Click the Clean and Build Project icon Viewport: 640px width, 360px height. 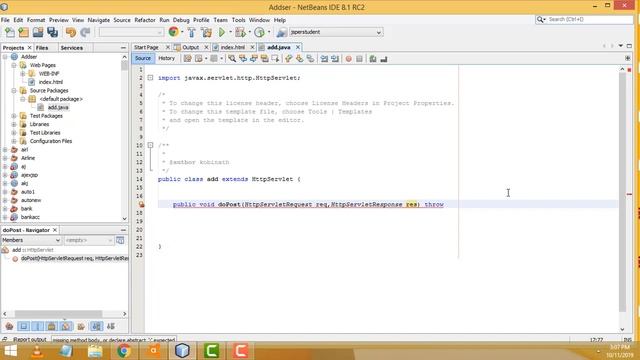[207, 32]
